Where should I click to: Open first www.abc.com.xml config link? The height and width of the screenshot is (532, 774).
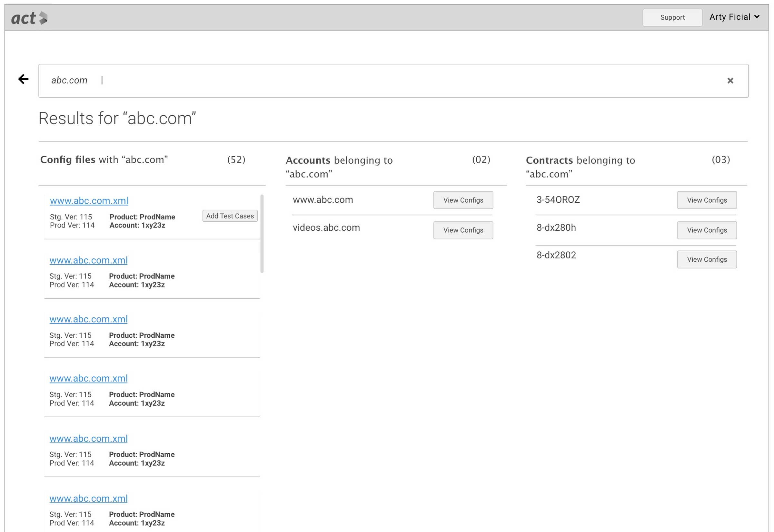pos(89,201)
